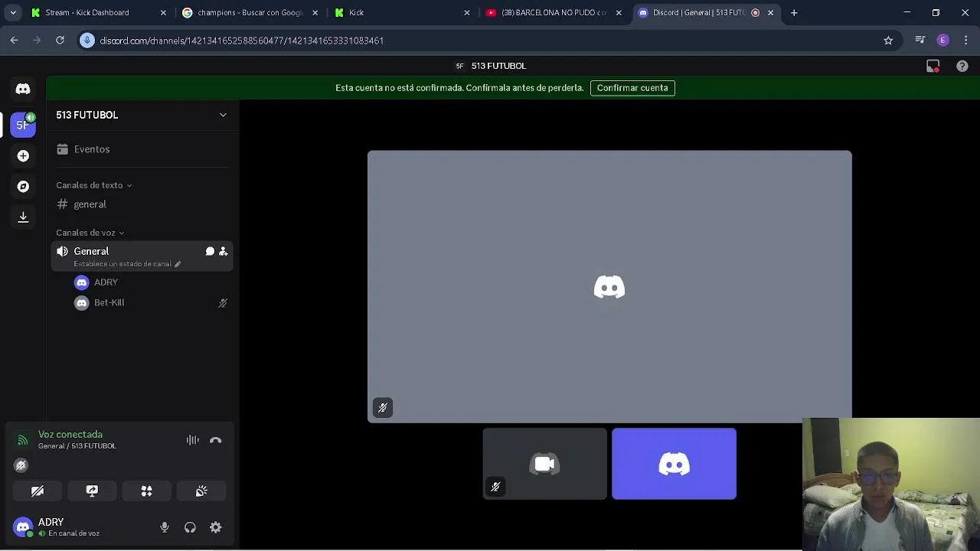Select the General voice channel
Image resolution: width=980 pixels, height=551 pixels.
(142, 256)
